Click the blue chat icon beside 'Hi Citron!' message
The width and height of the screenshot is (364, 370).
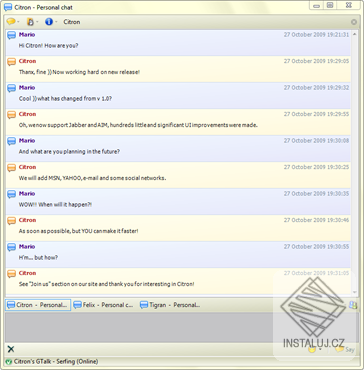pyautogui.click(x=12, y=35)
